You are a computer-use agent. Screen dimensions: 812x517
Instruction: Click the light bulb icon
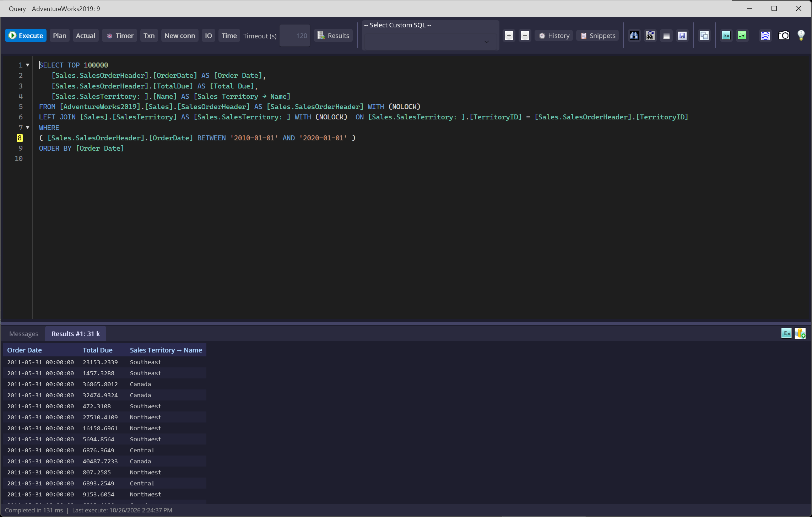[801, 36]
